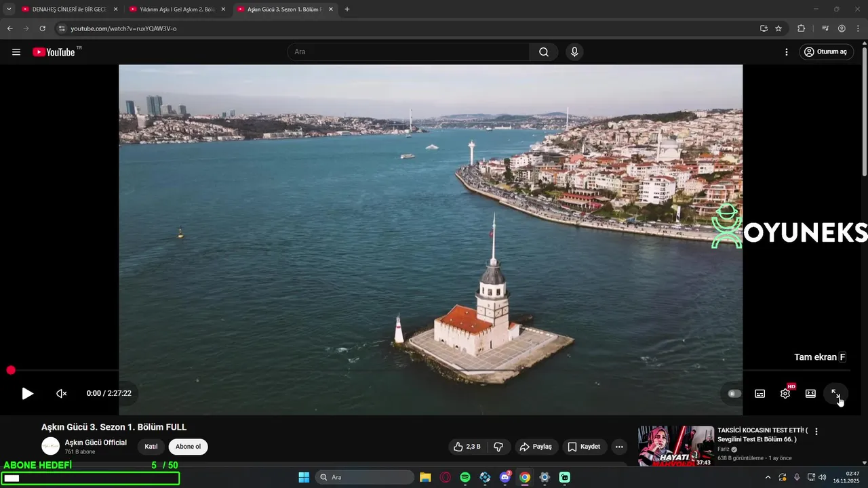Click the Windows taskbar search box Ara
The width and height of the screenshot is (868, 488).
(x=365, y=477)
